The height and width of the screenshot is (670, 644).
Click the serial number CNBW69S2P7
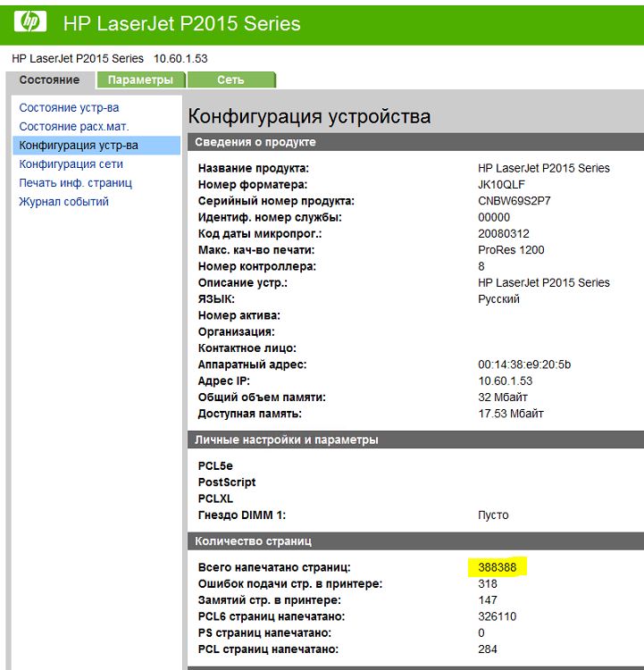point(514,201)
